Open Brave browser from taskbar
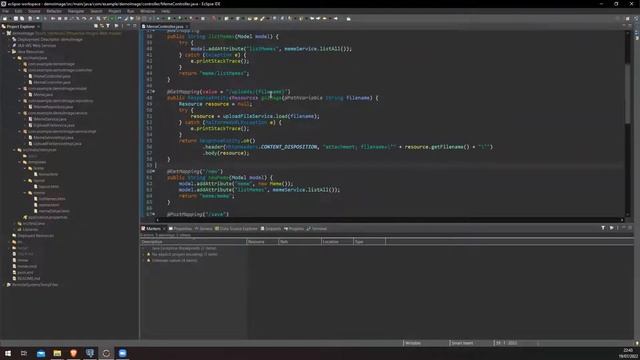Screen dimensions: 640x360 click(x=73, y=353)
